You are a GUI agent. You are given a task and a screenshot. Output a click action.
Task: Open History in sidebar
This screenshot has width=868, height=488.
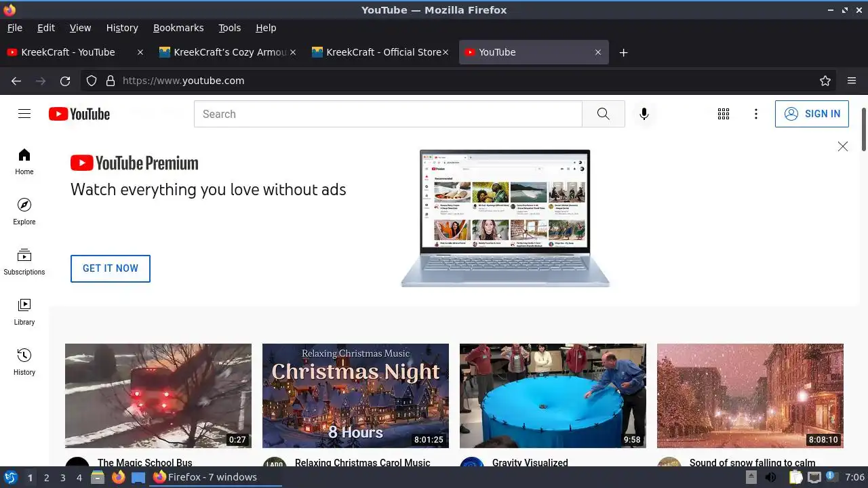pyautogui.click(x=24, y=362)
